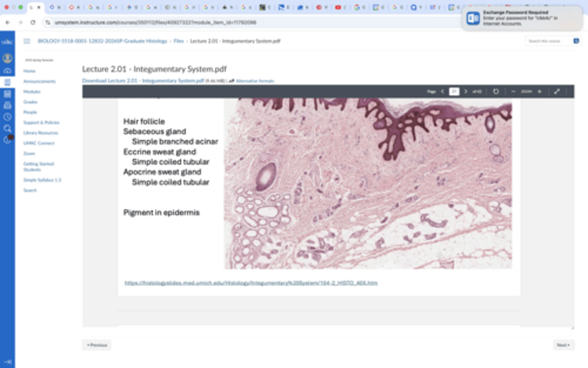The image size is (588, 368).
Task: Zoom out of the PDF with the minus icon
Action: click(513, 91)
